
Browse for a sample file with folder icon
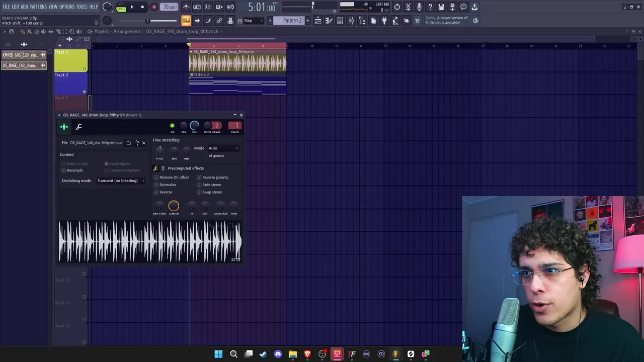click(129, 143)
